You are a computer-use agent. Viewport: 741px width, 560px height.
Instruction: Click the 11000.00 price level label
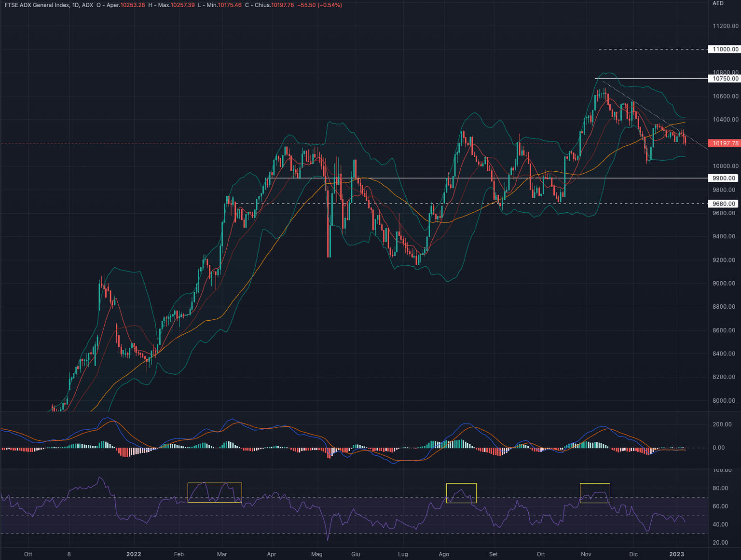click(x=725, y=49)
